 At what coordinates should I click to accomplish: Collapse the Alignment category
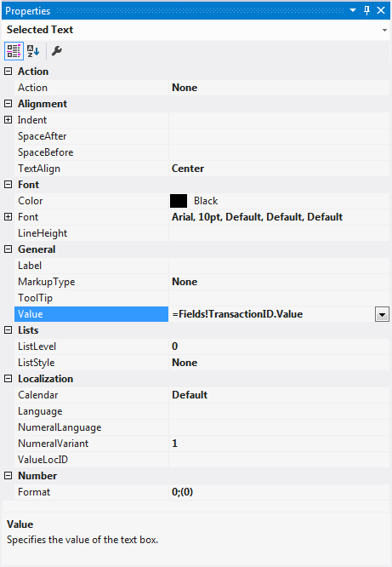coord(8,104)
